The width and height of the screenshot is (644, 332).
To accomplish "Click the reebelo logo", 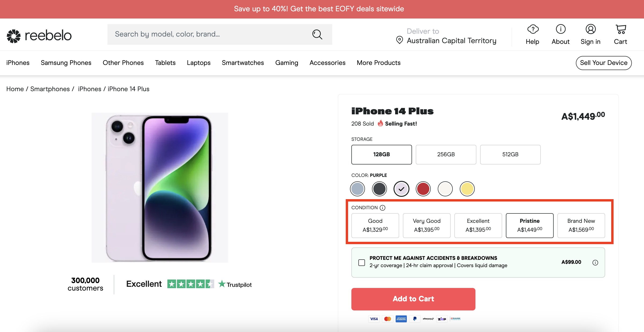I will 39,36.
